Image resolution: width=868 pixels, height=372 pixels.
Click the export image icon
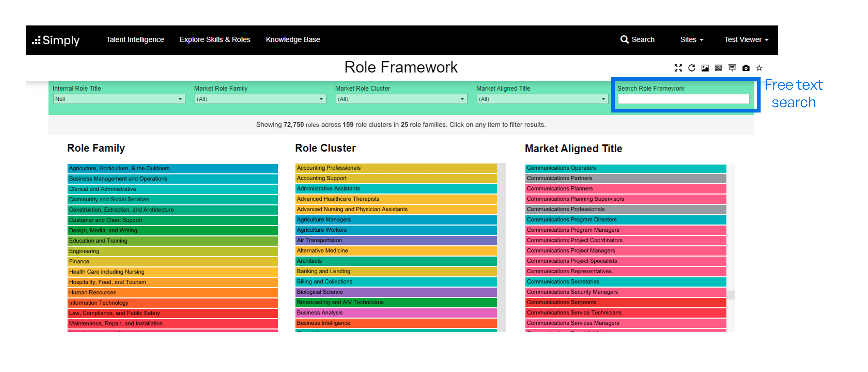705,68
